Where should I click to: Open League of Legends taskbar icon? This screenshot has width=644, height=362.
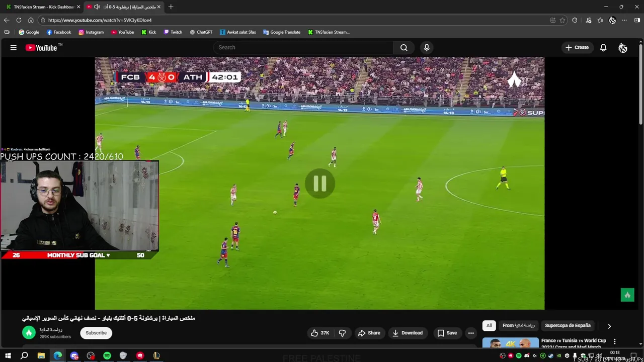156,355
